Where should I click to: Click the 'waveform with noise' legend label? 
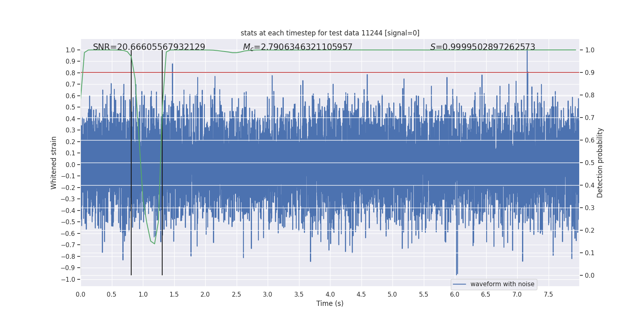tap(502, 284)
